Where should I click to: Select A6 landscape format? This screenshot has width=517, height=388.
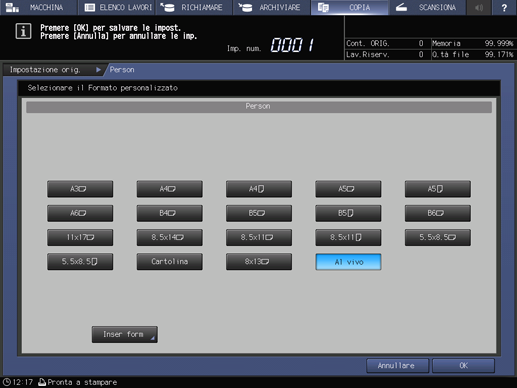point(80,213)
